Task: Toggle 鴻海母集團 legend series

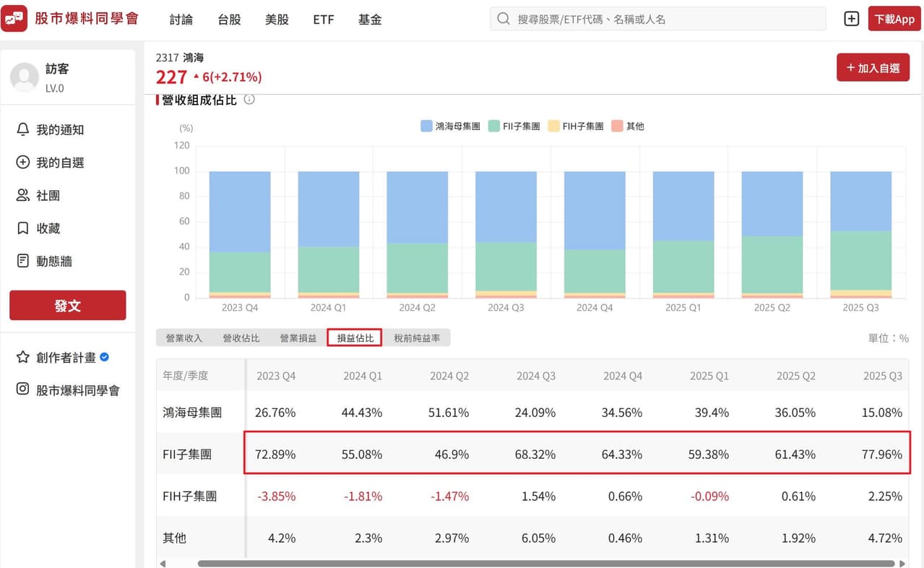Action: [x=450, y=126]
